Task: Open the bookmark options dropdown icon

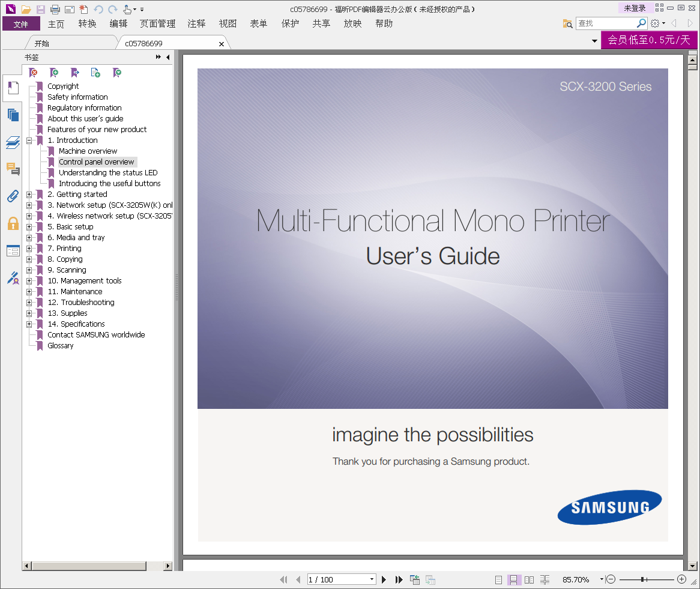Action: click(x=117, y=72)
